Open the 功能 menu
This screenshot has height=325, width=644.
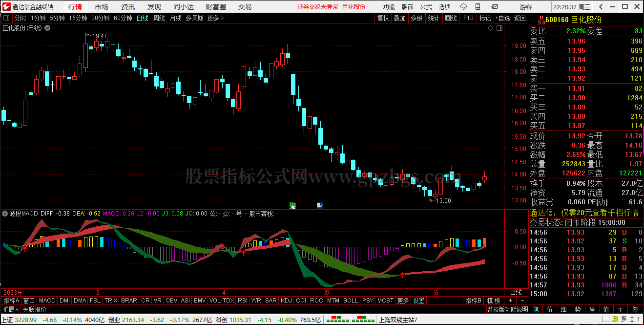coord(389,7)
